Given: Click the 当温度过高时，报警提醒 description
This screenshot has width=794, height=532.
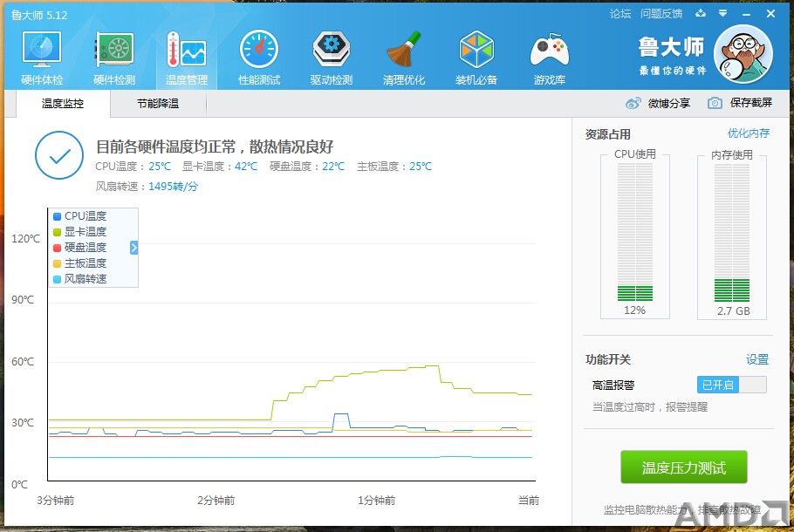Looking at the screenshot, I should [650, 407].
